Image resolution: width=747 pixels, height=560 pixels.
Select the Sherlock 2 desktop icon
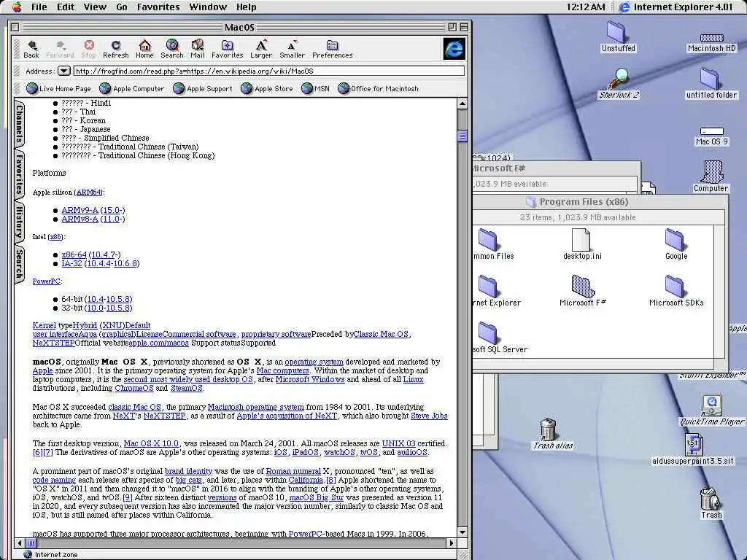(x=619, y=84)
